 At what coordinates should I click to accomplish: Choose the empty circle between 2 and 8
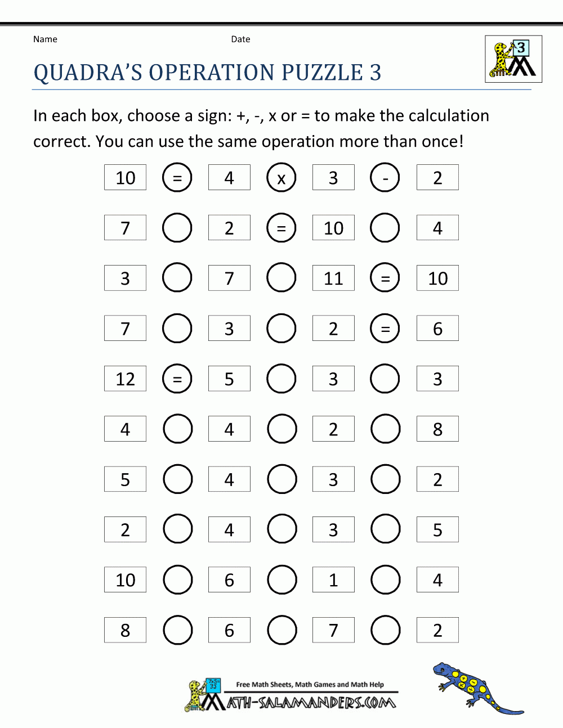click(x=386, y=429)
